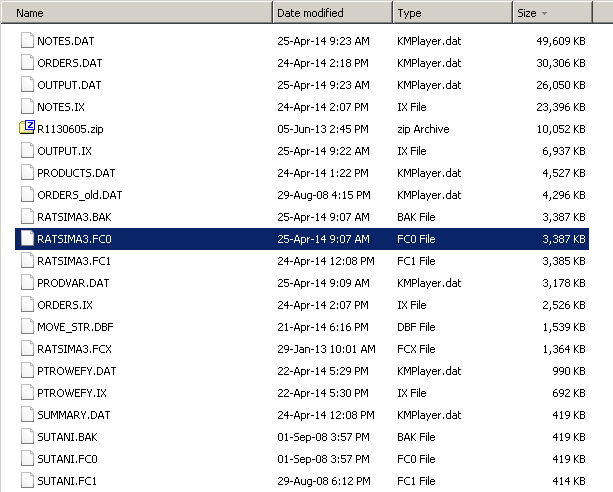The width and height of the screenshot is (613, 492).
Task: Select the SUTANI.FC1 file name
Action: tap(67, 481)
